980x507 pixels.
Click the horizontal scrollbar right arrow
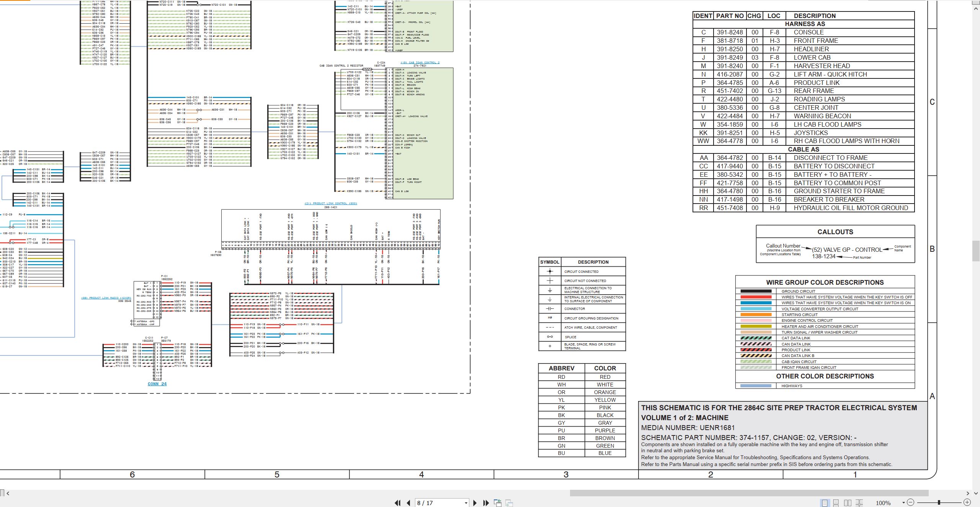click(x=968, y=493)
